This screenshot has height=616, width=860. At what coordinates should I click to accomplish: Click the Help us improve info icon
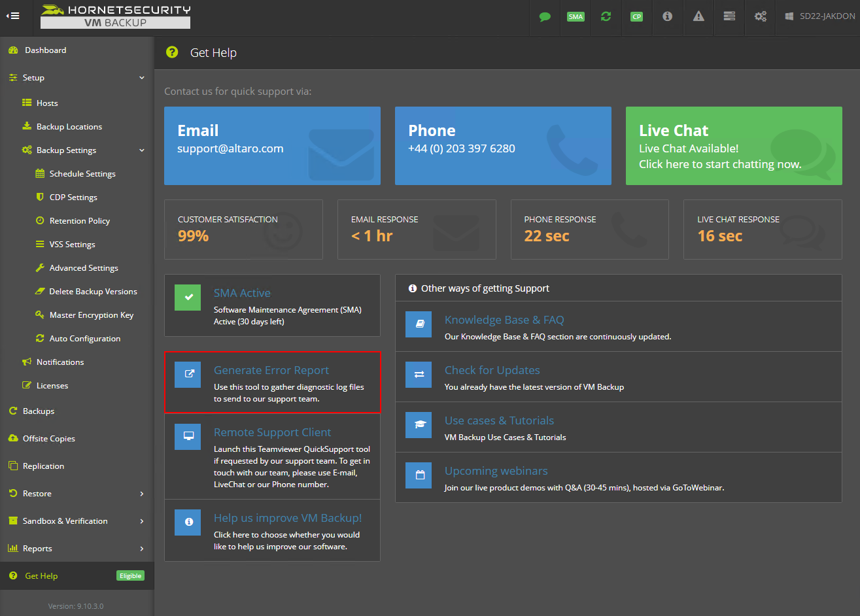[x=188, y=522]
